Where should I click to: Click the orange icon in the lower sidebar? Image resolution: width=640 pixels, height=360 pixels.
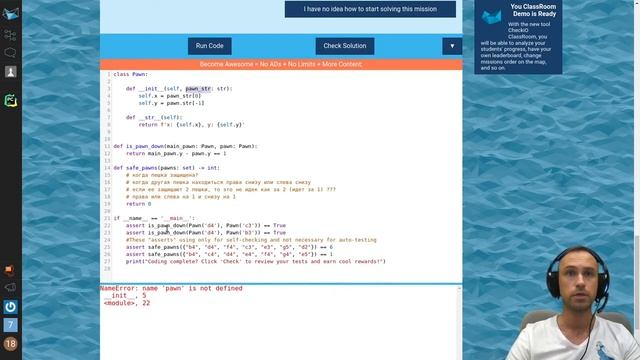9,270
